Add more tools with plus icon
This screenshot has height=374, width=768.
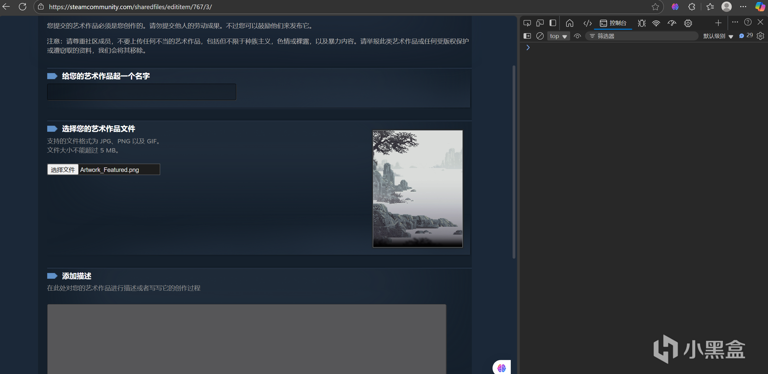point(718,23)
